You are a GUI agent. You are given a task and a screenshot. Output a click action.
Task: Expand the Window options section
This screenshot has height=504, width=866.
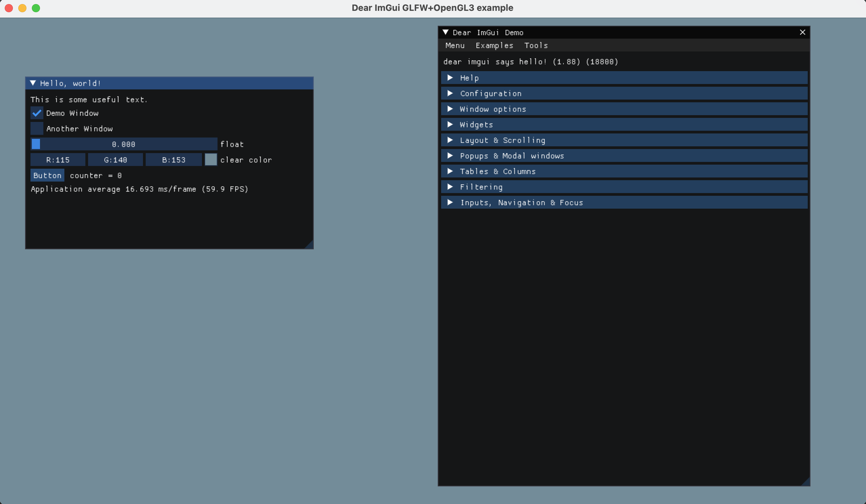(x=624, y=109)
